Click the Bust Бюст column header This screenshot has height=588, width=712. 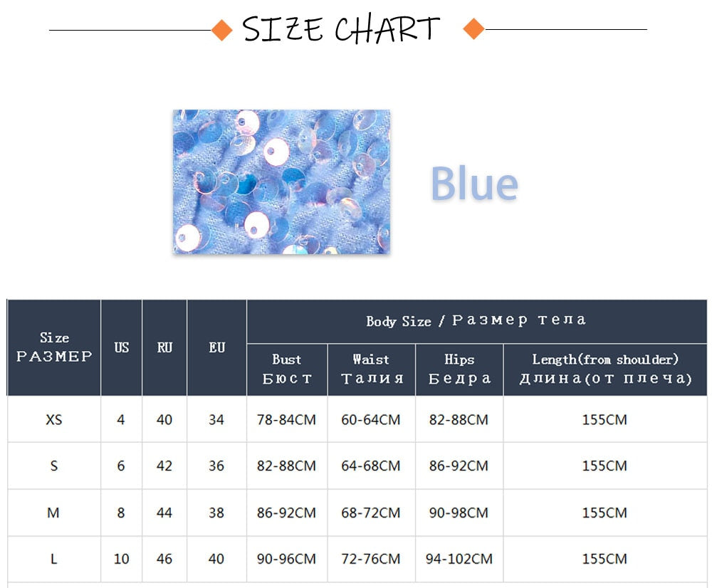287,369
